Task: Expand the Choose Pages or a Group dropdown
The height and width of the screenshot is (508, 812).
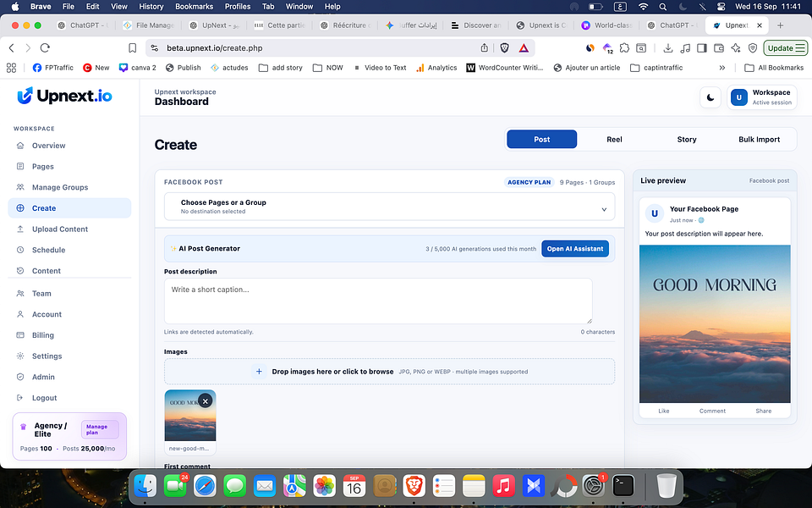Action: pyautogui.click(x=389, y=207)
